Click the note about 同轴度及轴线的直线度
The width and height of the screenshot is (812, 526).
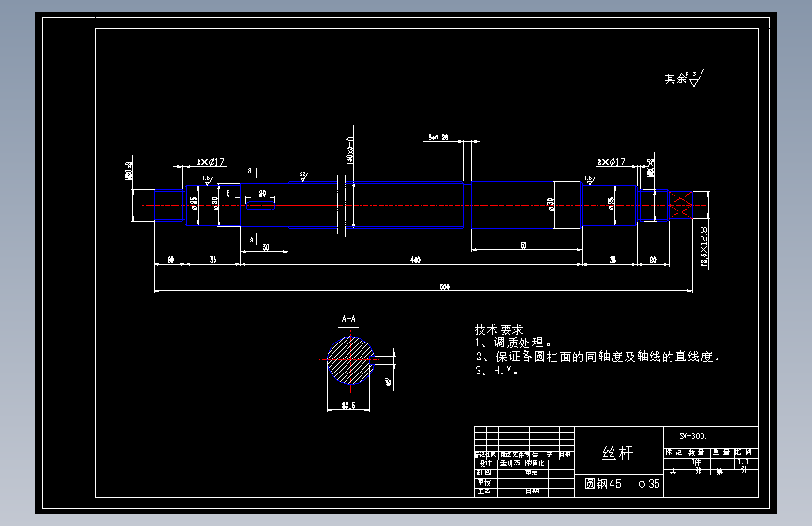[598, 357]
